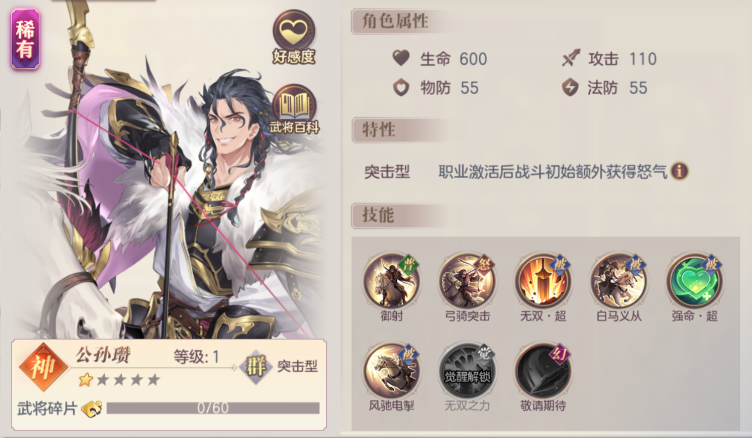Tap the star rating row under 公孙瓒
This screenshot has width=752, height=438.
pos(119,380)
